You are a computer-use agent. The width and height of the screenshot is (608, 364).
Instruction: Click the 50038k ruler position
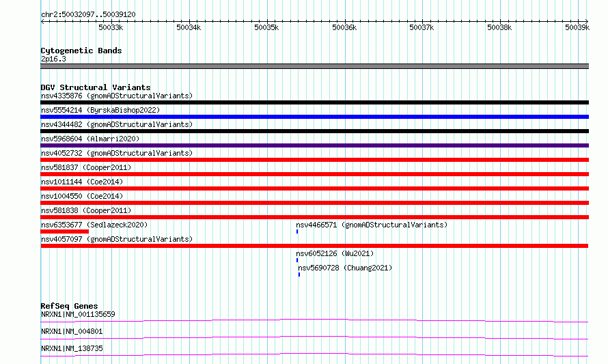pyautogui.click(x=499, y=27)
